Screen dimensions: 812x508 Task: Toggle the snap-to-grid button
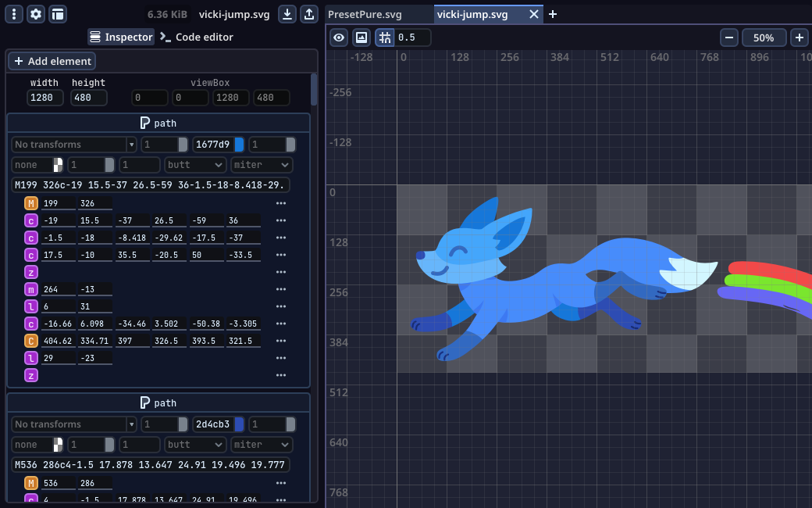(x=385, y=38)
